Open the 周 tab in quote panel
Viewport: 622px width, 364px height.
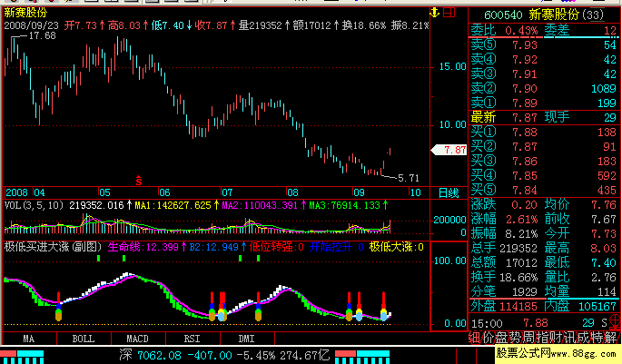528,338
